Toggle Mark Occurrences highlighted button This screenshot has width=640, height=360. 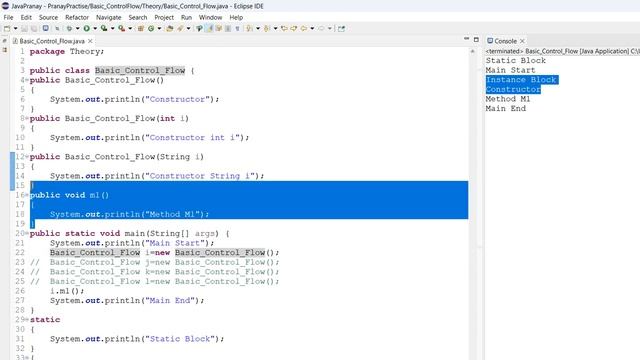[x=209, y=29]
